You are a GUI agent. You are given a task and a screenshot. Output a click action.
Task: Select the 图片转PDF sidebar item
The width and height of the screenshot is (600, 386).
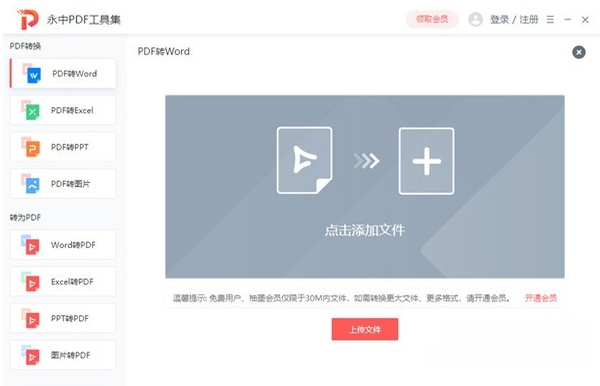[x=63, y=355]
